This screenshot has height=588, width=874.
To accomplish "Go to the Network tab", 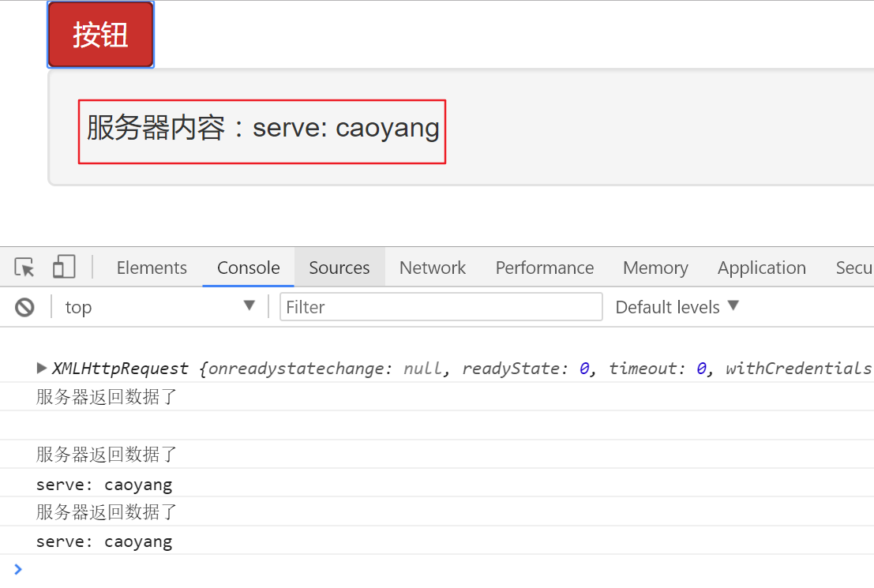I will coord(433,268).
